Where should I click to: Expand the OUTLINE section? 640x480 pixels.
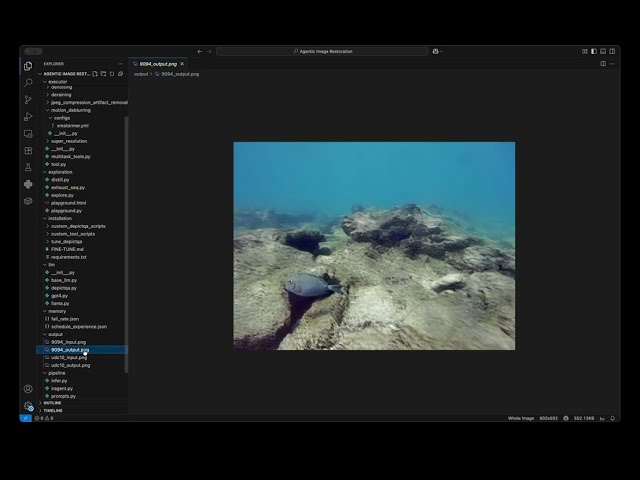pyautogui.click(x=52, y=403)
